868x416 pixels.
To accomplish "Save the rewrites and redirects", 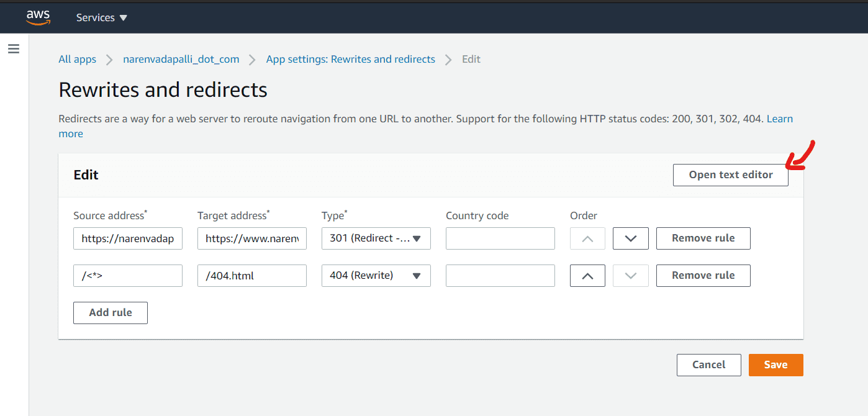I will point(776,365).
